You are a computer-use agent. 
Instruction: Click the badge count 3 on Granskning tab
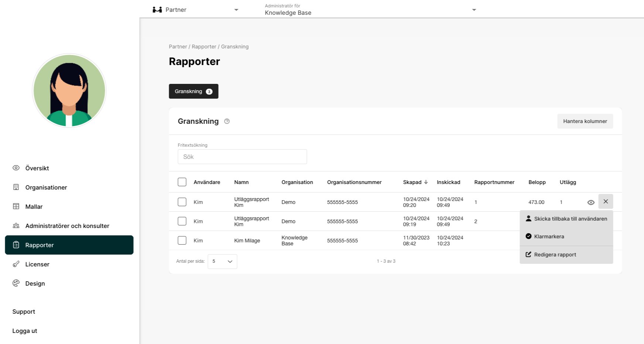(x=209, y=92)
